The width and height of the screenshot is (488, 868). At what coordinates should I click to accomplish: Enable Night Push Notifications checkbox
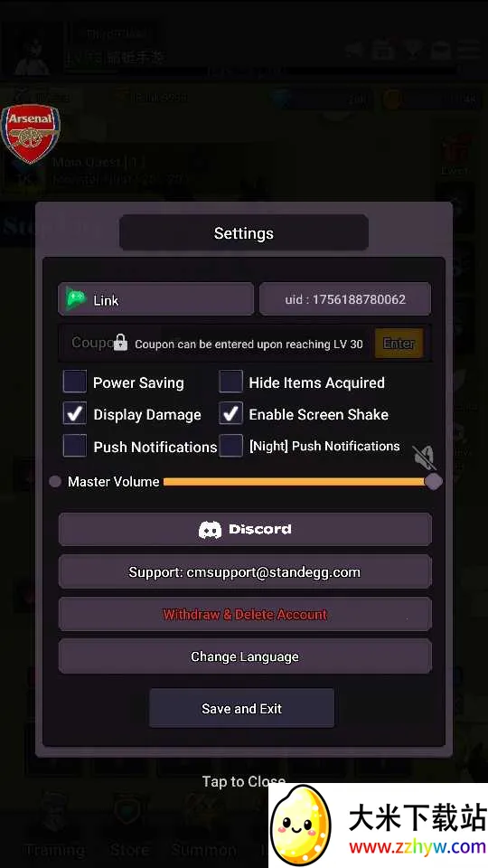[230, 446]
